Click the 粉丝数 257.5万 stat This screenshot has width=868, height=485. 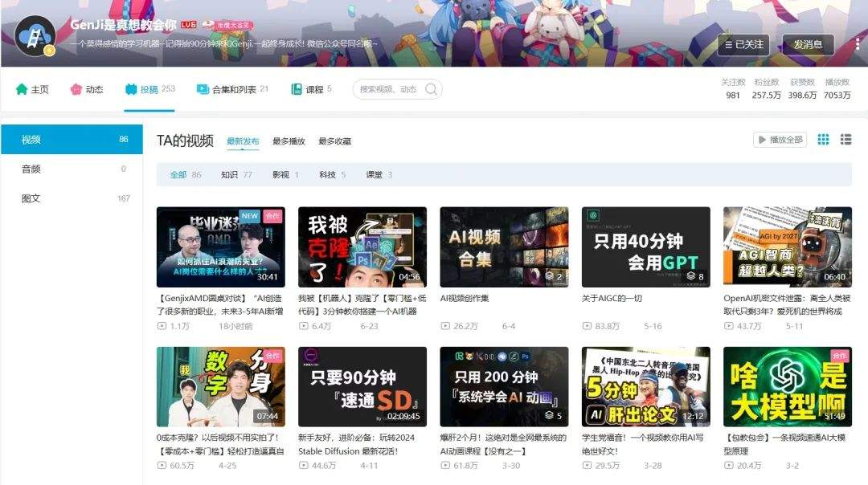point(766,88)
